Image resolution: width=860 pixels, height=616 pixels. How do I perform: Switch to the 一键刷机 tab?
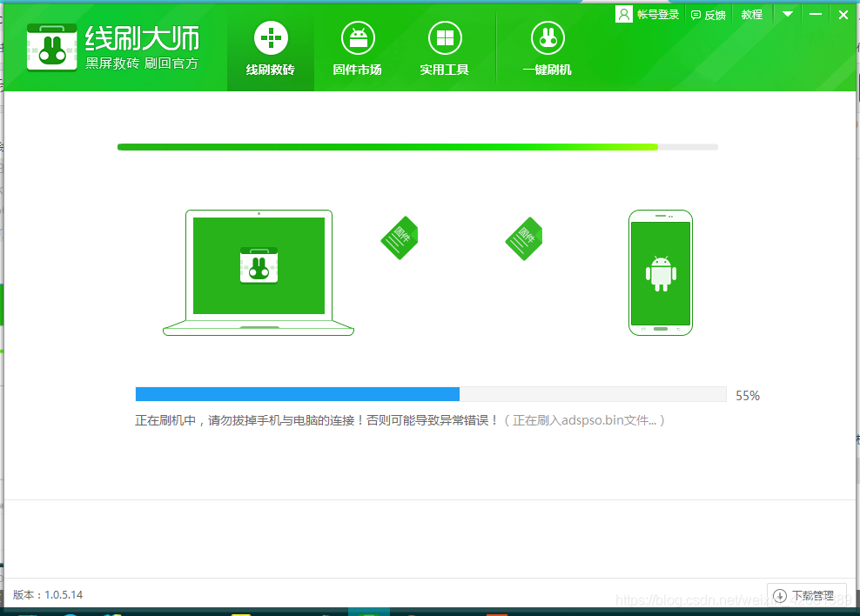tap(548, 48)
